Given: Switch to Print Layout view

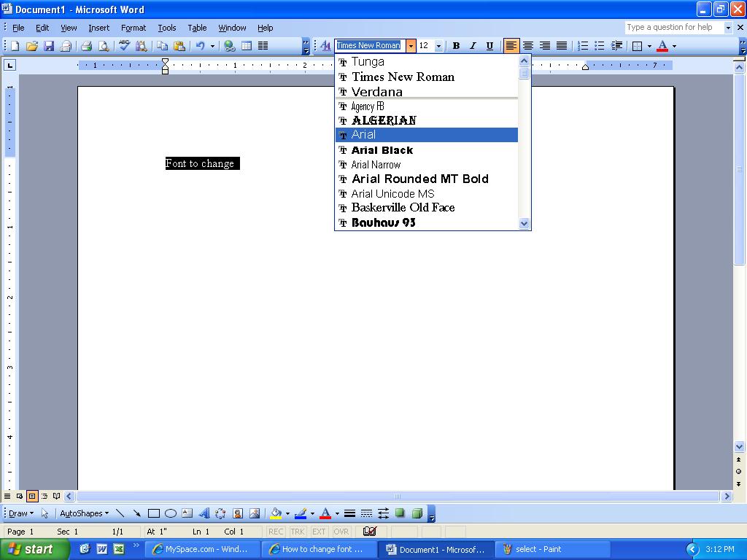Looking at the screenshot, I should (x=32, y=496).
